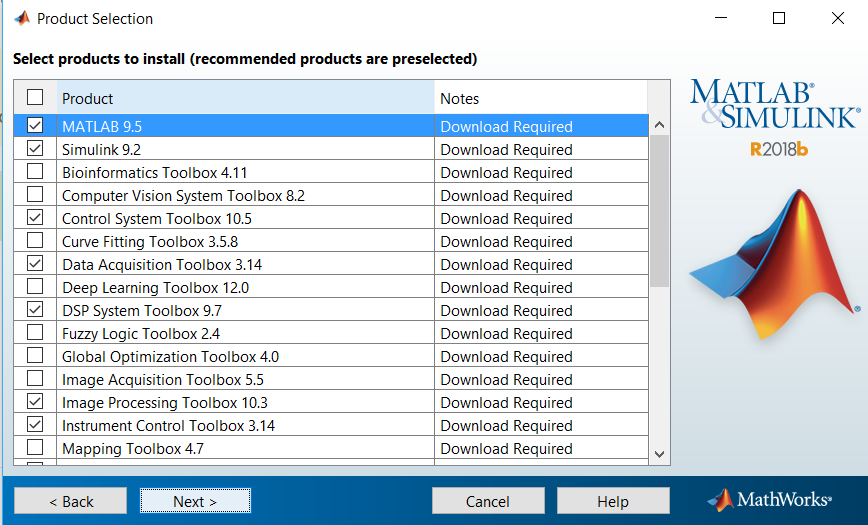868x525 pixels.
Task: Deselect the Simulink 9.2 checkbox
Action: [35, 149]
